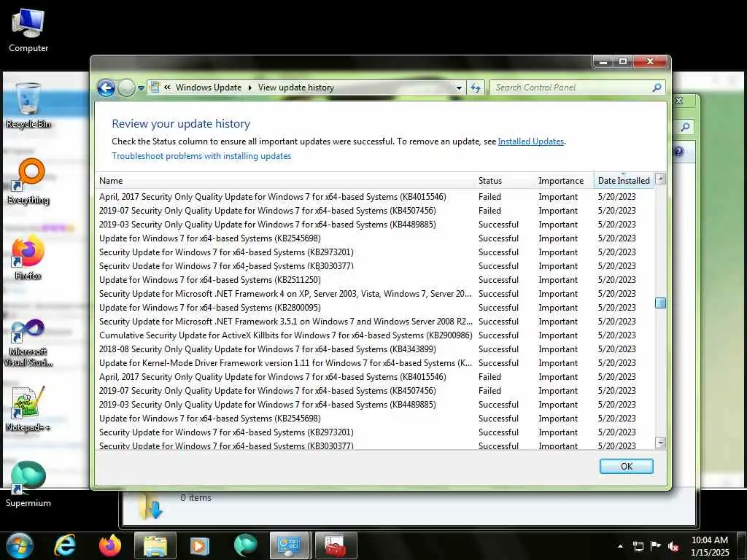This screenshot has height=560, width=747.
Task: Sort by the Status column header
Action: click(x=505, y=181)
